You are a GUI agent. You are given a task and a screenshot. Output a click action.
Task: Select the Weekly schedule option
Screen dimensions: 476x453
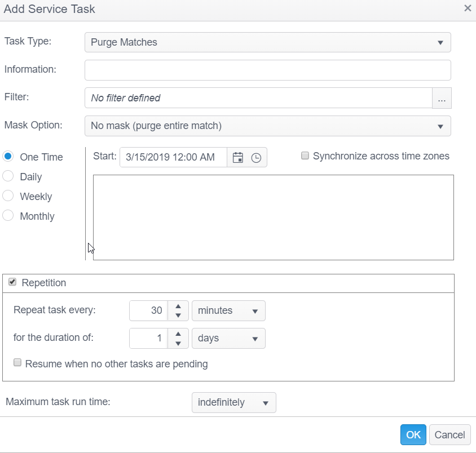point(8,196)
